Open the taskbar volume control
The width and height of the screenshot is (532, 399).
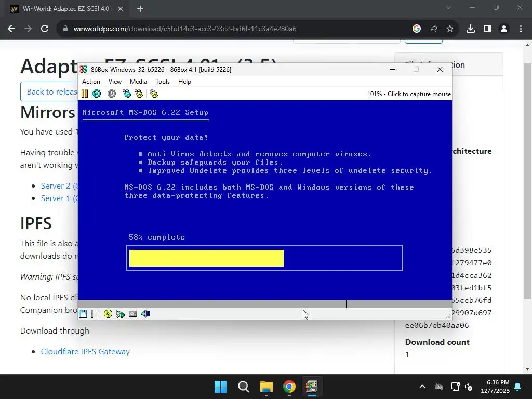click(x=469, y=387)
